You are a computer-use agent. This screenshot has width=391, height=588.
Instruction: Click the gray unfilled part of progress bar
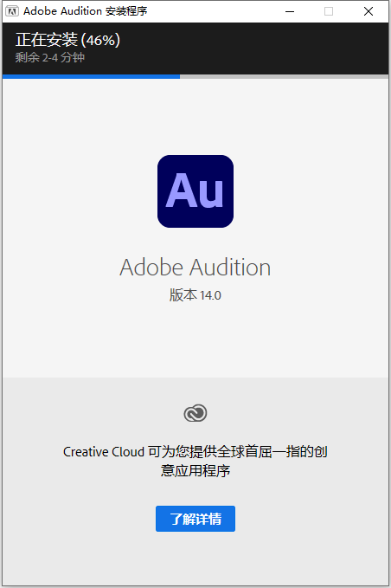pyautogui.click(x=284, y=76)
